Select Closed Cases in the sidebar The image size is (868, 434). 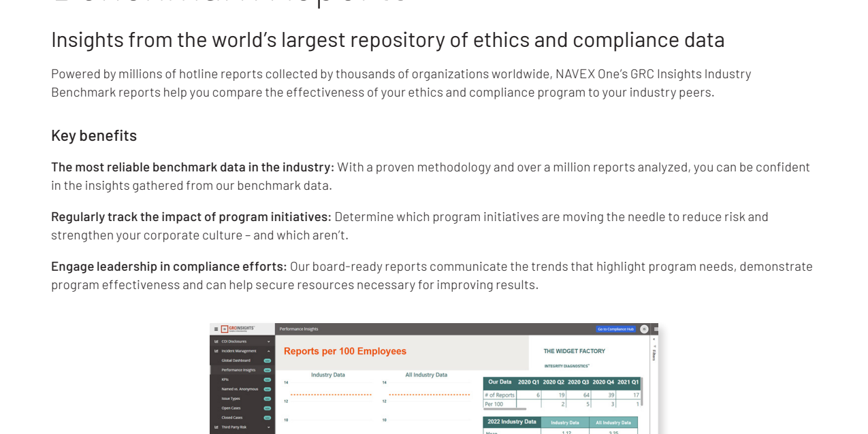[232, 418]
